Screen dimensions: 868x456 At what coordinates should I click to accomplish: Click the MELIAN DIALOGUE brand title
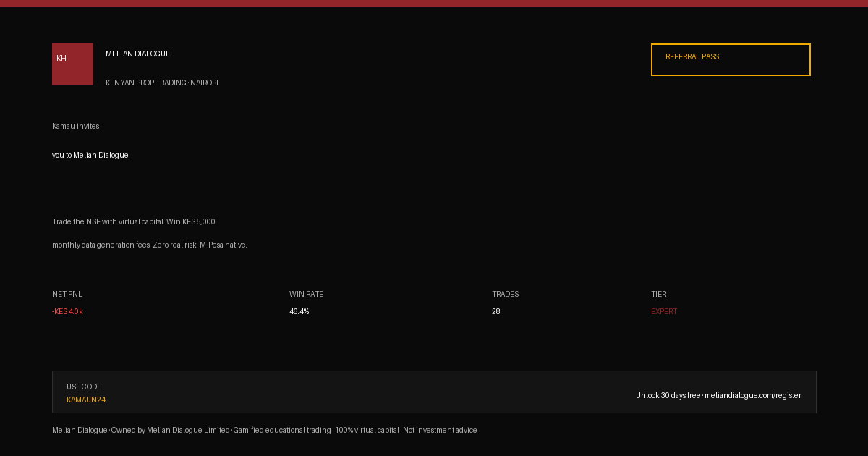click(x=138, y=54)
